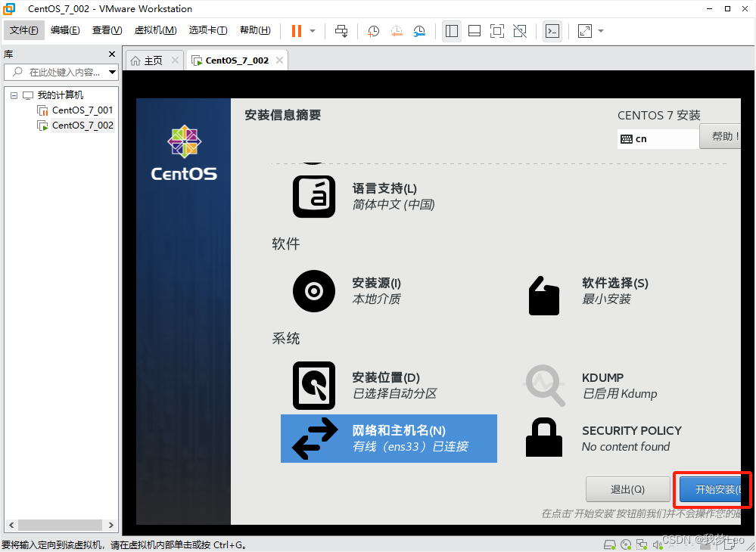Open the KDUMP settings
The image size is (756, 552).
click(x=590, y=386)
